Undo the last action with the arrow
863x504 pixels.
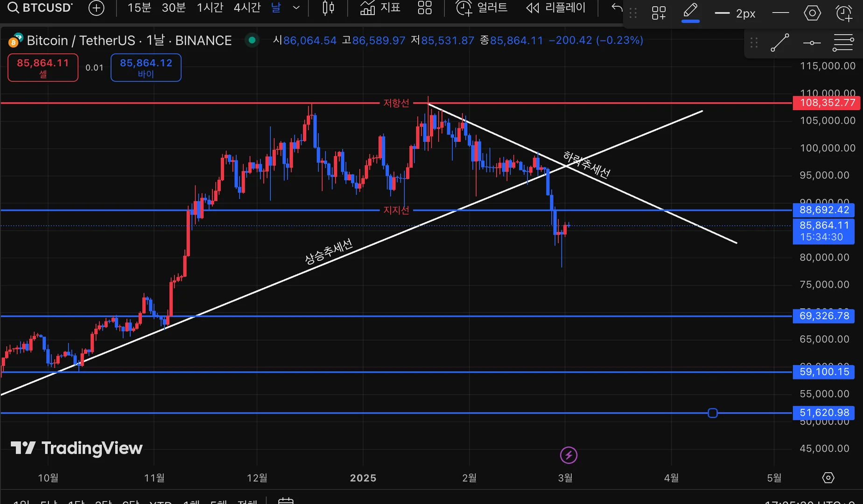pyautogui.click(x=617, y=7)
